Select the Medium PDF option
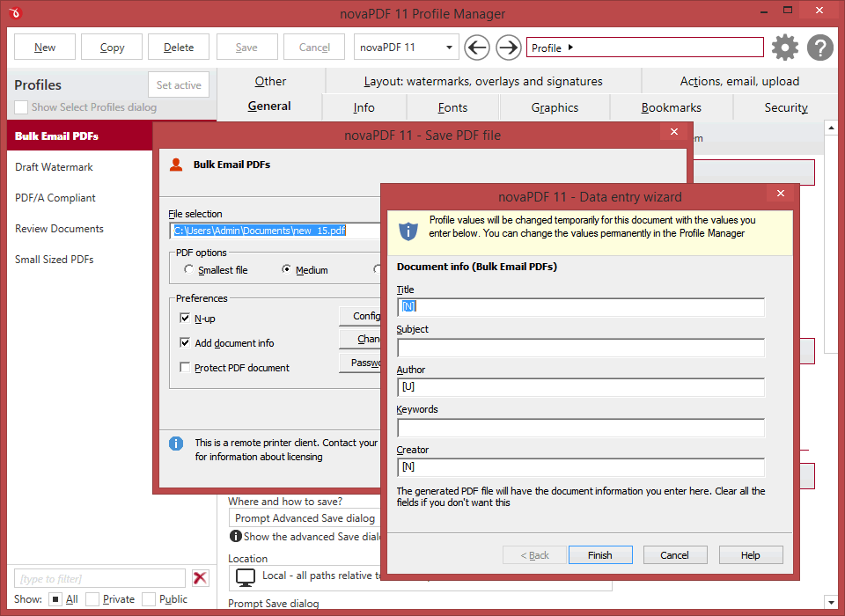Screen dimensions: 845x616 click(287, 269)
